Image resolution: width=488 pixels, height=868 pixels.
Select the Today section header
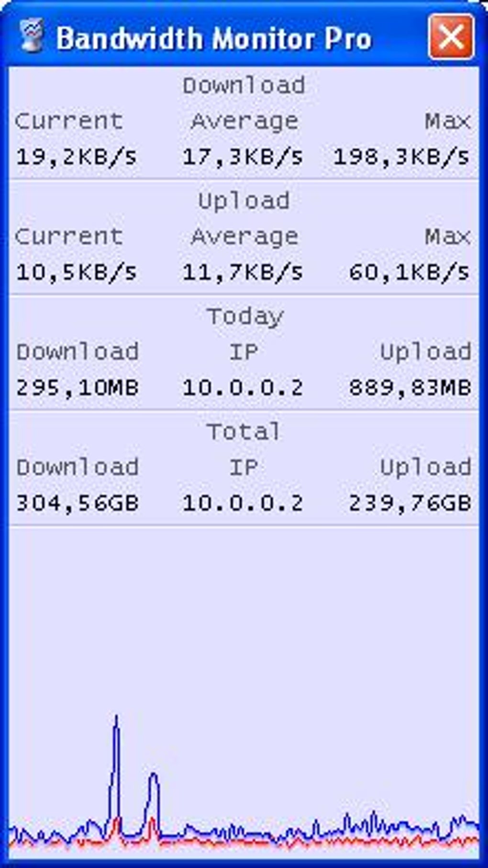(x=245, y=317)
